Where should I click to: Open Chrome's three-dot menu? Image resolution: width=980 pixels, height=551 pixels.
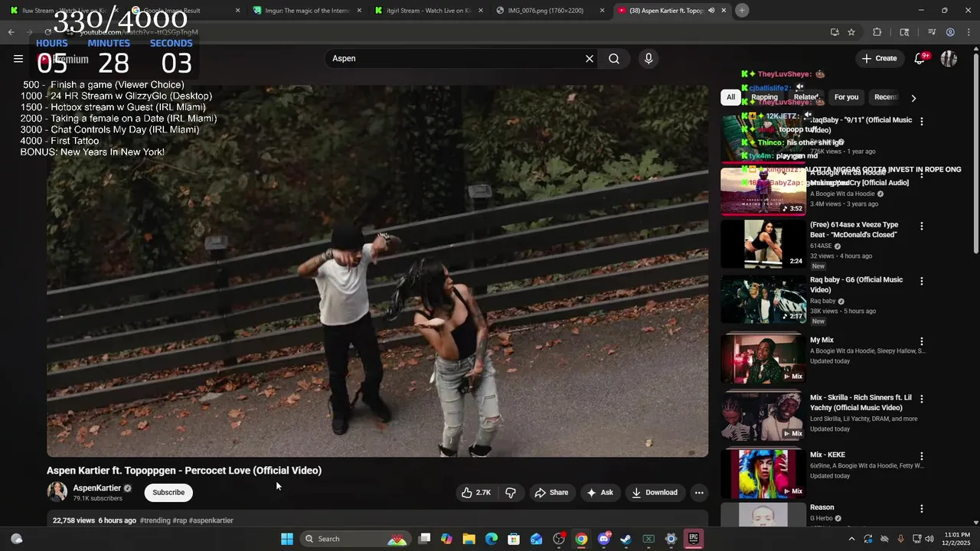967,32
